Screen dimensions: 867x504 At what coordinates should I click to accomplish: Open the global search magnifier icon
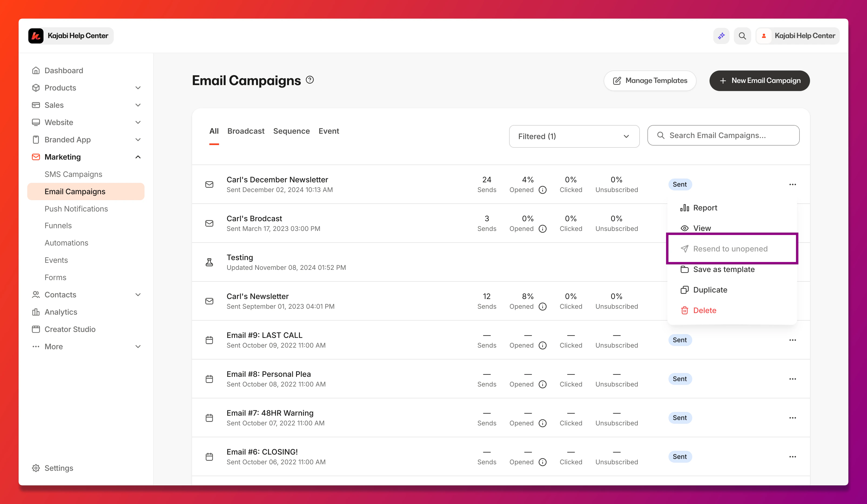coord(742,36)
